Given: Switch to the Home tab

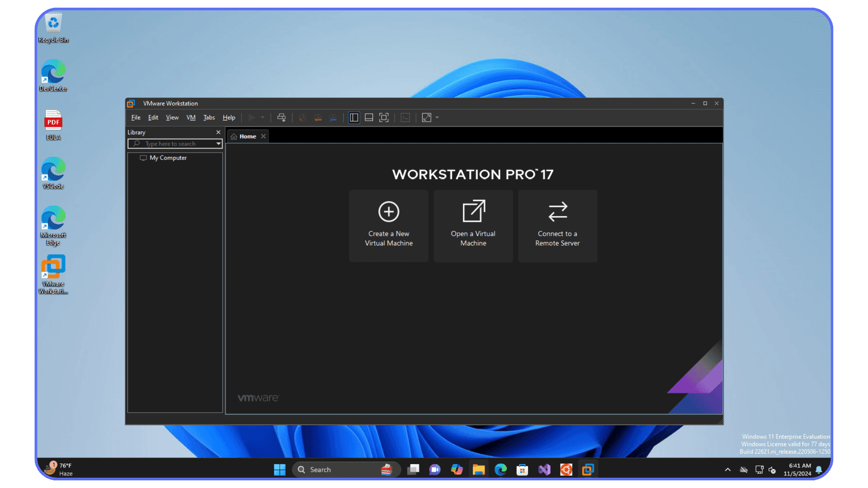Looking at the screenshot, I should [x=247, y=136].
